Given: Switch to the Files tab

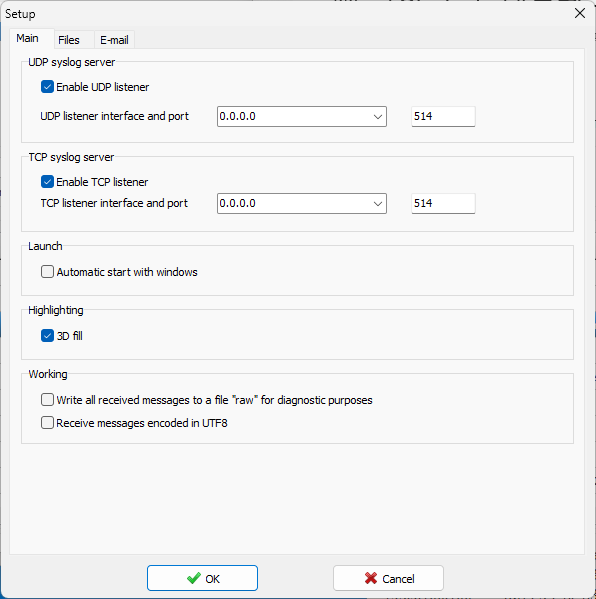Looking at the screenshot, I should (69, 40).
